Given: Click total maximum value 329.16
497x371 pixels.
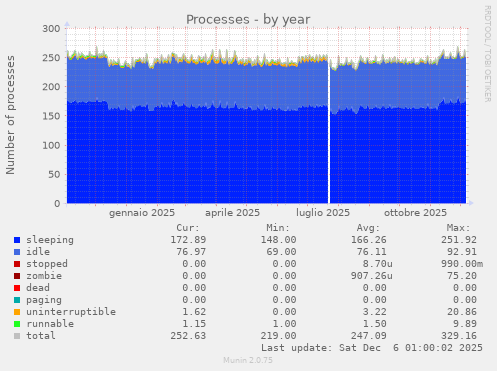Looking at the screenshot, I should coord(459,336).
